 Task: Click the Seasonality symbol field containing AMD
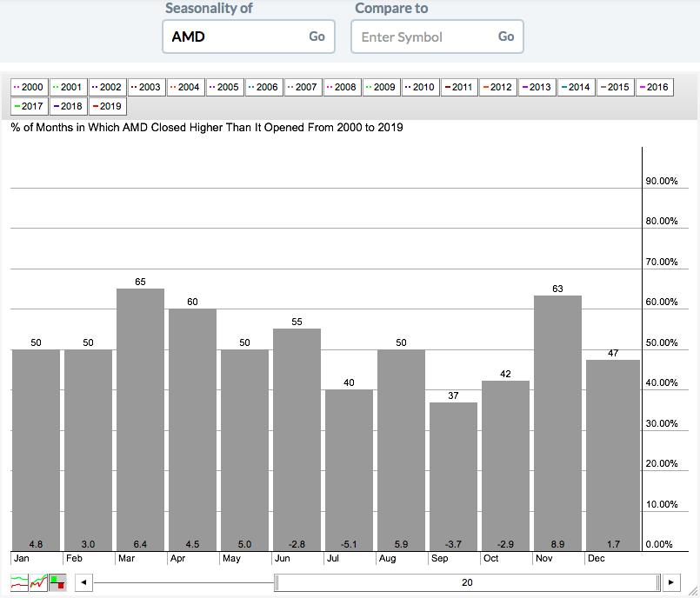(235, 37)
